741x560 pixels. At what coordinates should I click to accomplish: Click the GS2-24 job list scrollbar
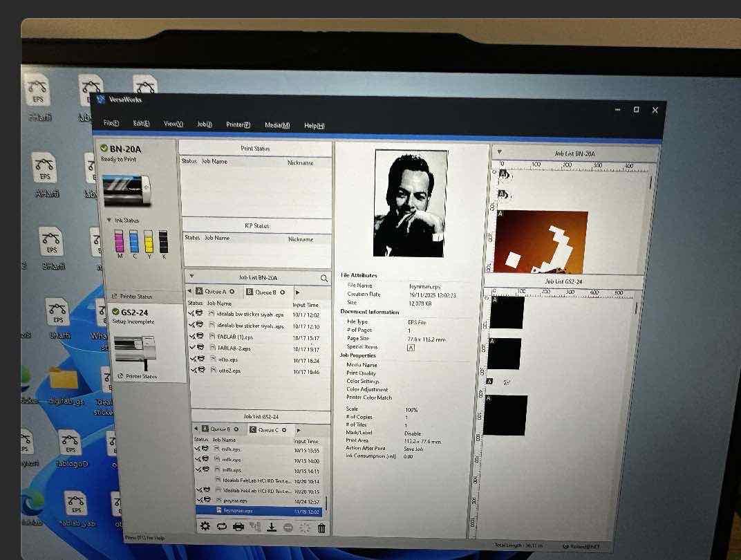(326, 502)
